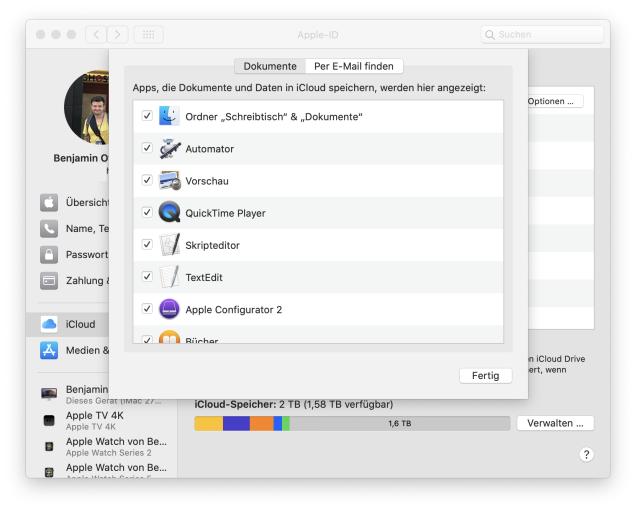Image resolution: width=636 pixels, height=510 pixels.
Task: Click the profile photo thumbnail
Action: [x=86, y=108]
